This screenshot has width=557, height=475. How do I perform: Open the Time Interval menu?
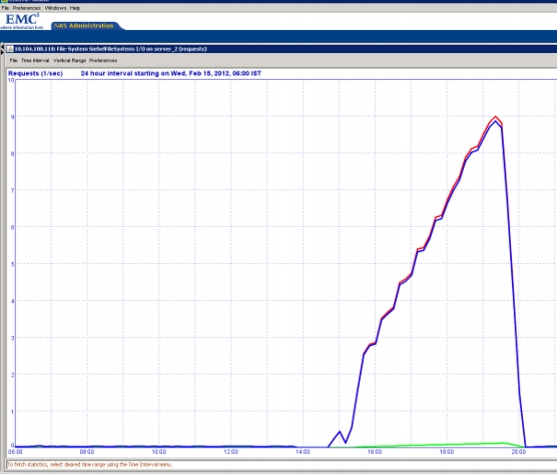tap(35, 60)
